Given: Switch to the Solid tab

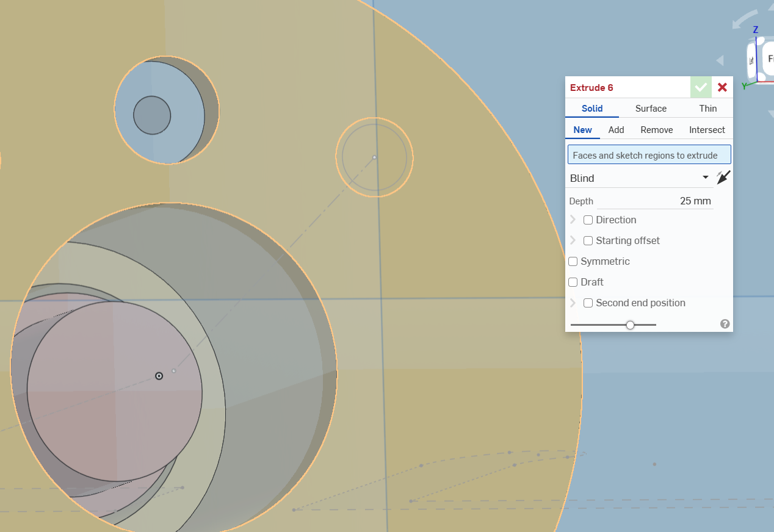Looking at the screenshot, I should click(592, 109).
